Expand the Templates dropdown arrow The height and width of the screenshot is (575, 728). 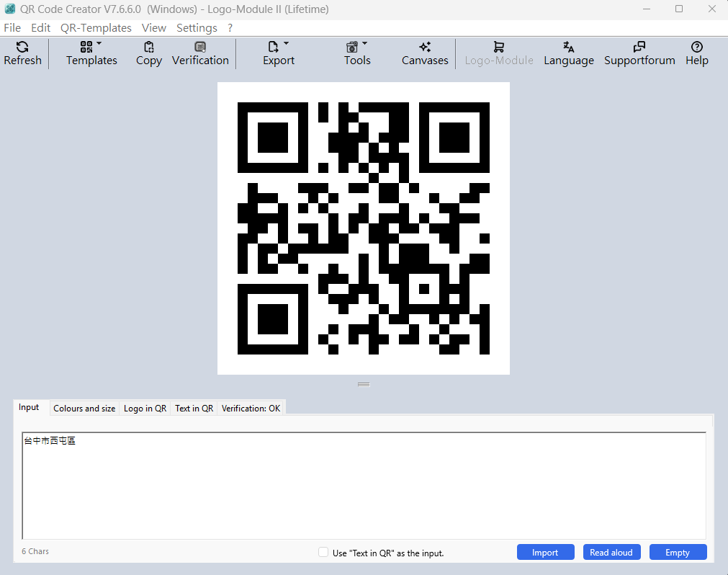click(x=99, y=43)
